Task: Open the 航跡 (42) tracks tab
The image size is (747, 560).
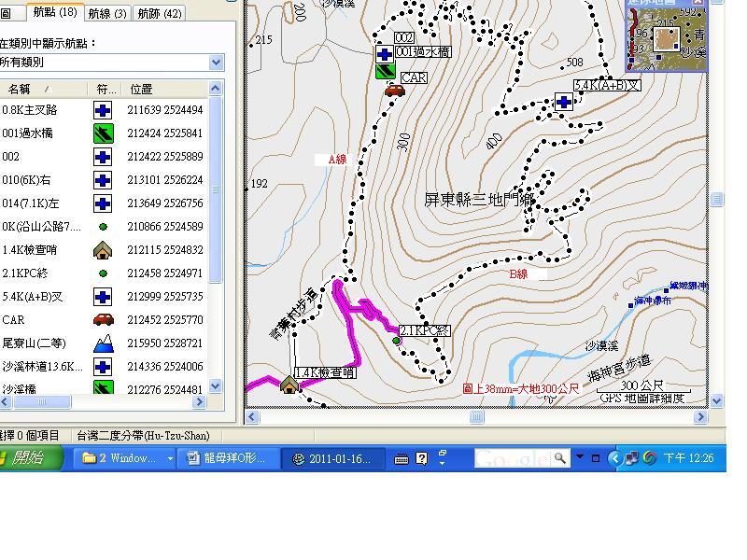Action: pyautogui.click(x=160, y=13)
